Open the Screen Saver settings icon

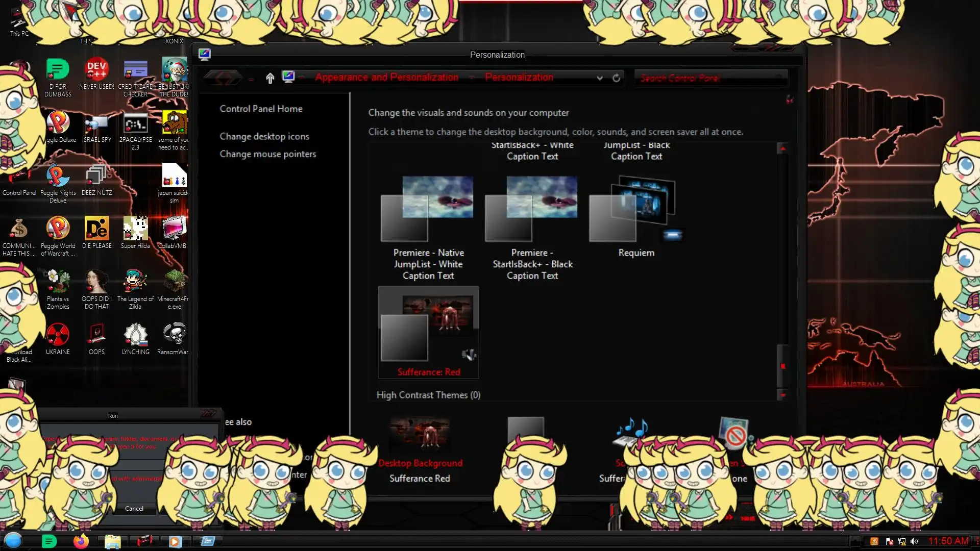click(x=734, y=431)
